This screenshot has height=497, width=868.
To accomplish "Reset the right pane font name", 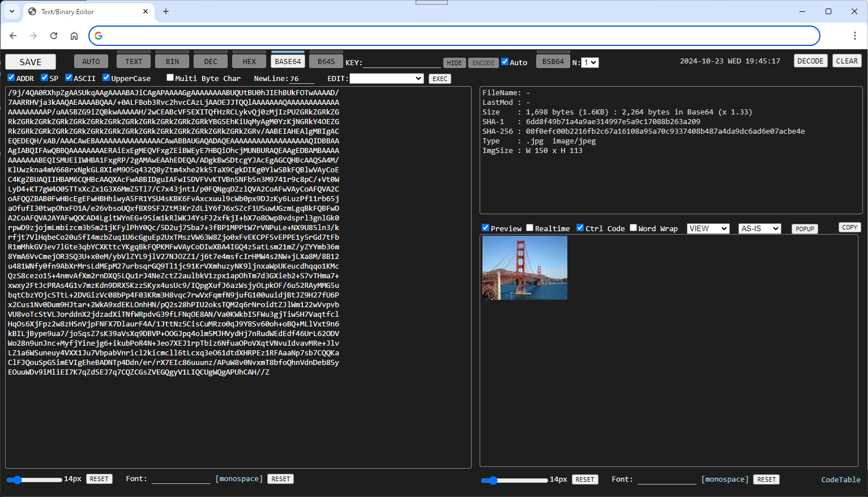I will coord(767,479).
